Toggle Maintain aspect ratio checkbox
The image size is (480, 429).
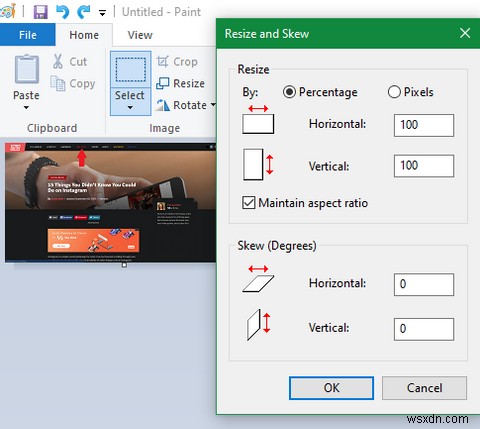[x=249, y=203]
